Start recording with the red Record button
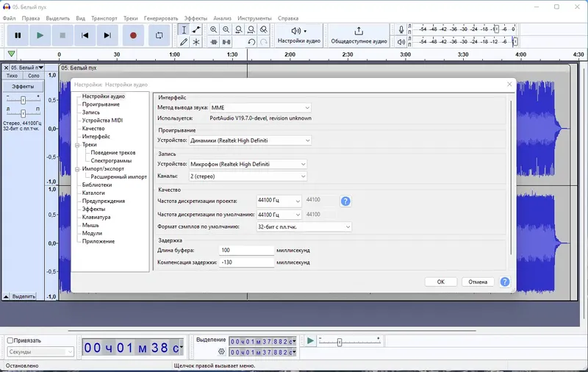This screenshot has width=588, height=372. pyautogui.click(x=133, y=35)
